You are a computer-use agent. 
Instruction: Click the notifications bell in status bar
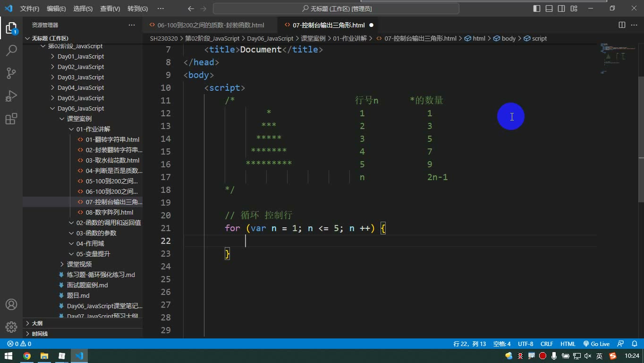634,344
